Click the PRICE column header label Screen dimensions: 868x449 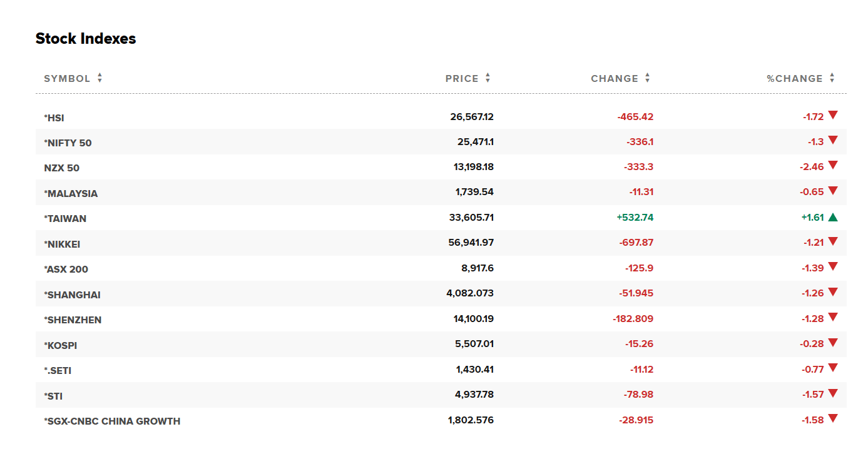click(x=462, y=79)
